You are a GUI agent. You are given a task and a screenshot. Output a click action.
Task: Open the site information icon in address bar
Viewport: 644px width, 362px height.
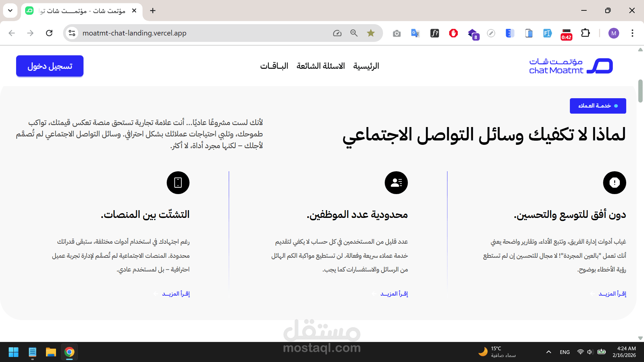click(x=72, y=33)
